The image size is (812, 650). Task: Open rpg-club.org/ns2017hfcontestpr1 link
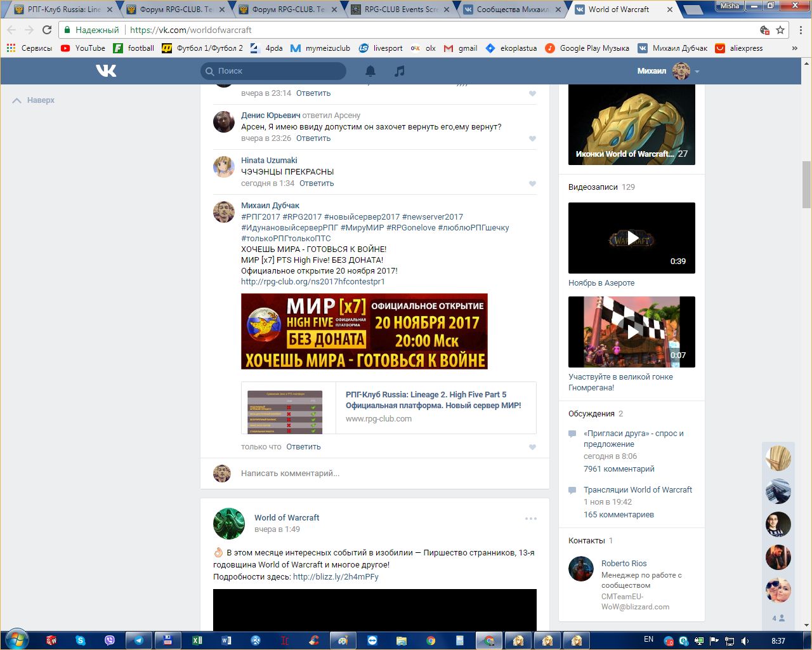point(313,282)
